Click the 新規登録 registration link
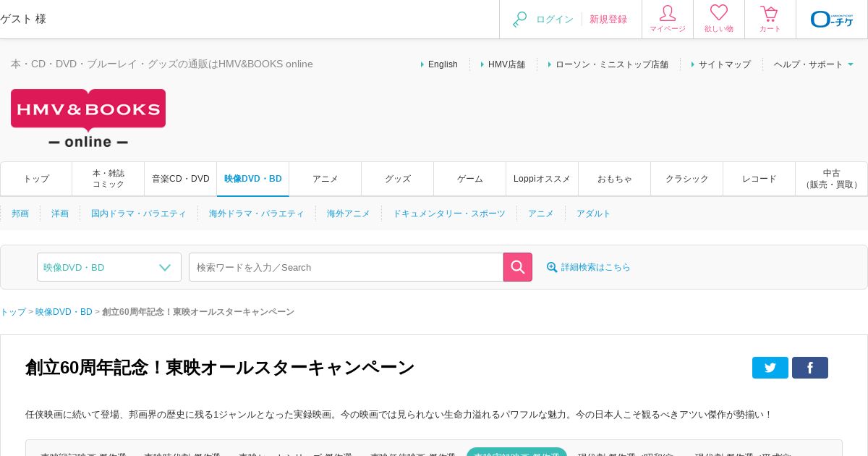 (608, 20)
